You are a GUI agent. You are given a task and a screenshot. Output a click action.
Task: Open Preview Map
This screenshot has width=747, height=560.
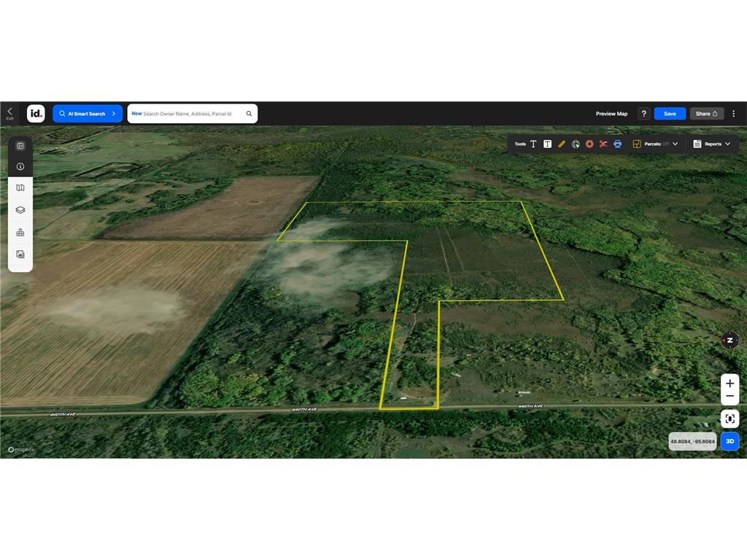[611, 114]
